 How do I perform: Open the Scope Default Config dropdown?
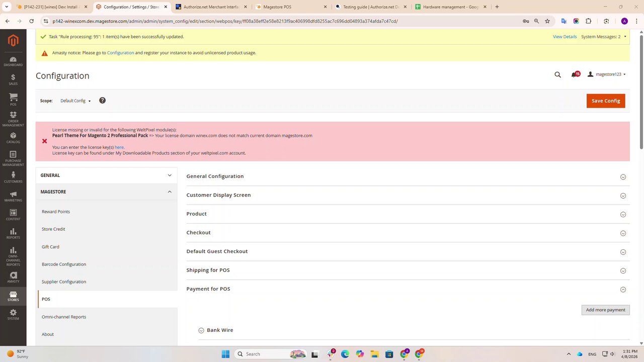[x=75, y=101]
